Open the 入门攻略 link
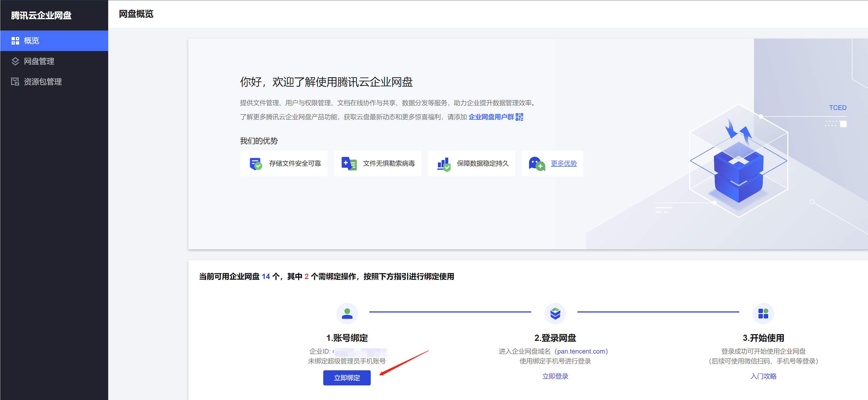 point(763,376)
